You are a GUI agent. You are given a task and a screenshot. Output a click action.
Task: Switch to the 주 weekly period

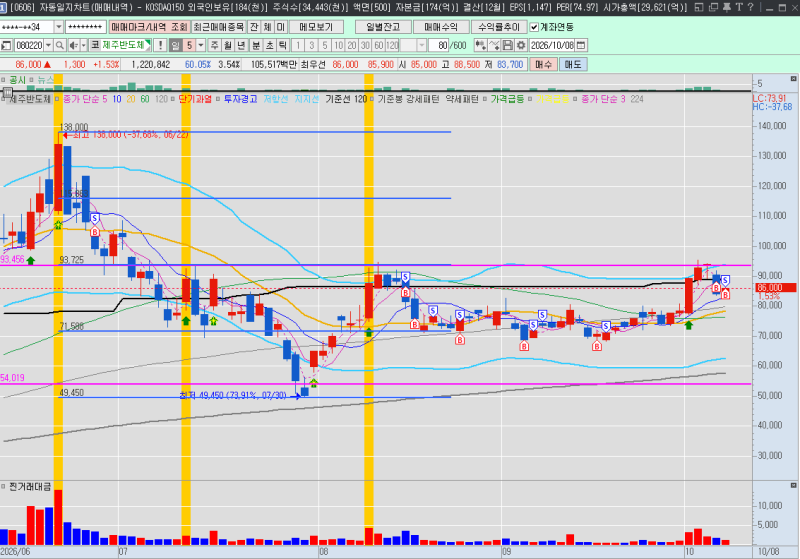215,45
